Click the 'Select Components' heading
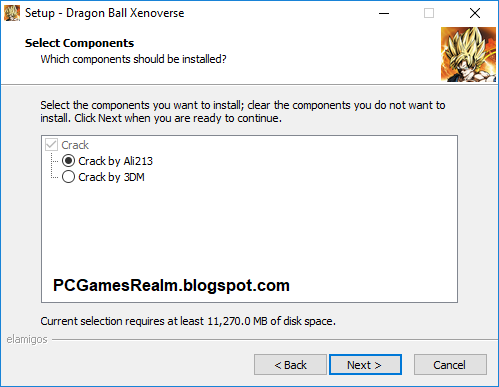Screen dimensions: 499x387 click(79, 43)
